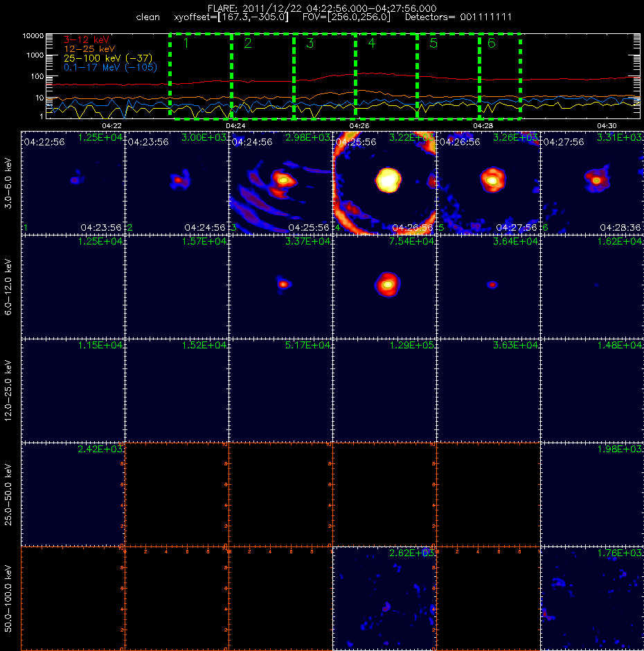Click the '25.0-50.0 keV' row label
This screenshot has width=644, height=651.
tap(8, 494)
